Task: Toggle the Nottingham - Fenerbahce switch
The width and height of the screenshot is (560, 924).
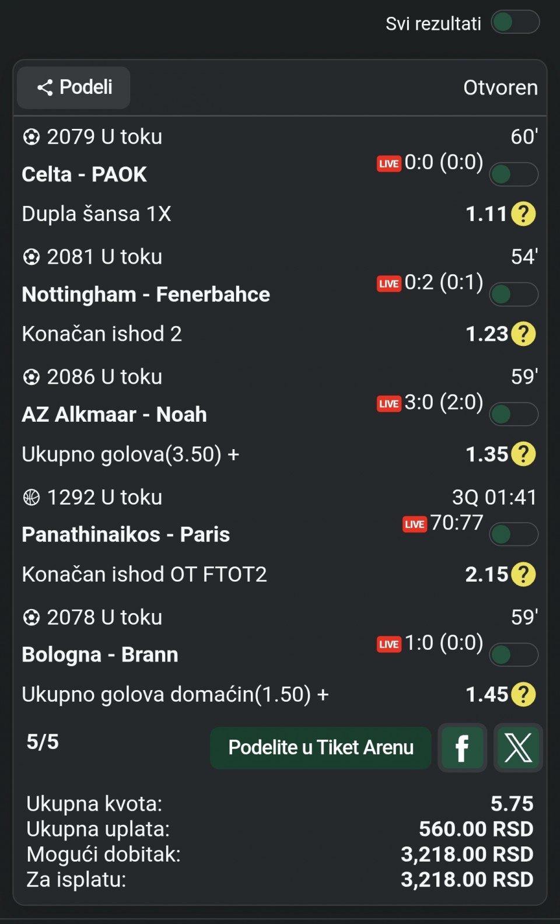Action: 513,294
